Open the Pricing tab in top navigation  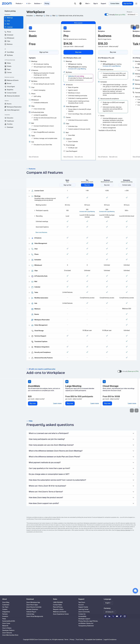click(x=47, y=4)
